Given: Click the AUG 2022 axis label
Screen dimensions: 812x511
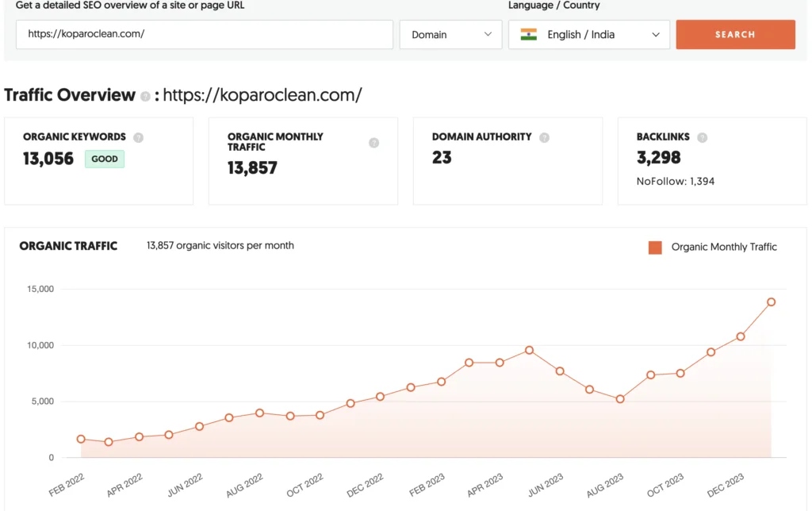Looking at the screenshot, I should (x=244, y=485).
